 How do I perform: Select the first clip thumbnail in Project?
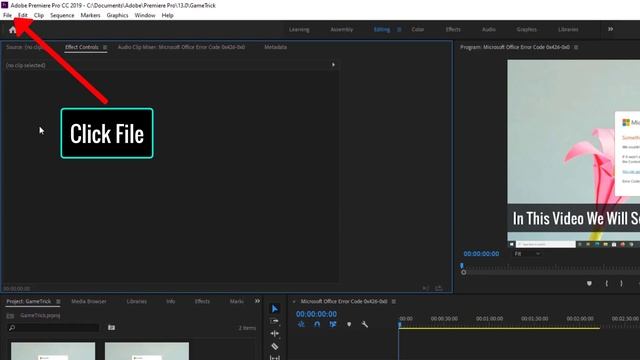[x=53, y=351]
